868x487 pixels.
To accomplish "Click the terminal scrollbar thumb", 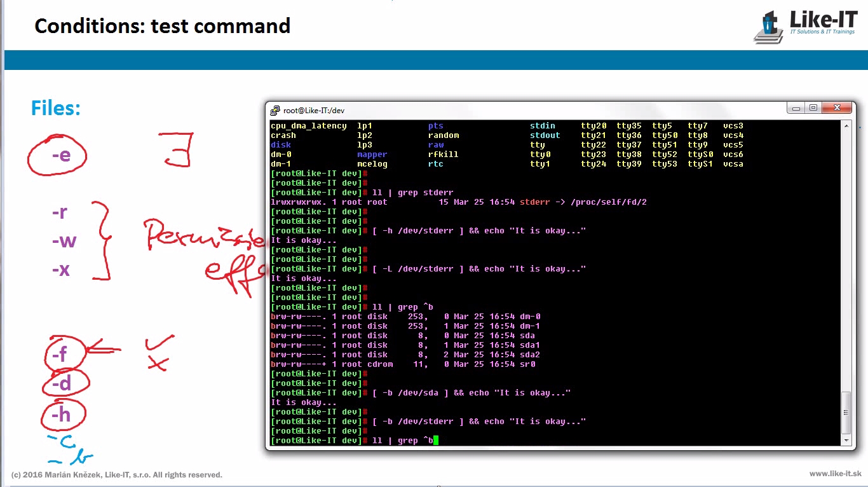I will 846,412.
